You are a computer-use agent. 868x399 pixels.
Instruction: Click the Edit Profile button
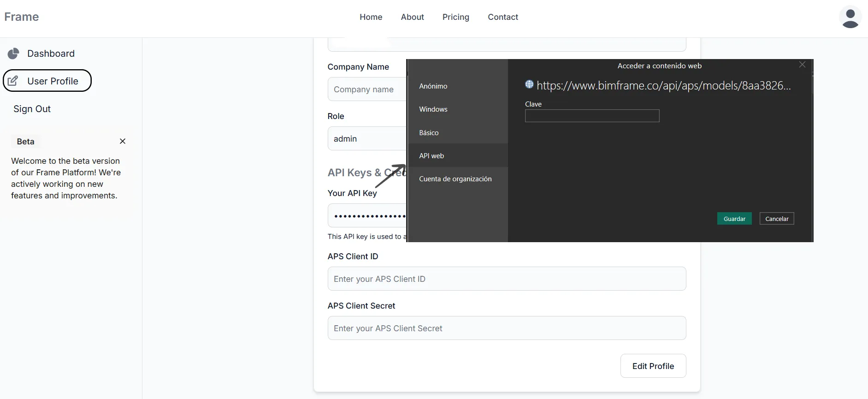[x=653, y=366]
